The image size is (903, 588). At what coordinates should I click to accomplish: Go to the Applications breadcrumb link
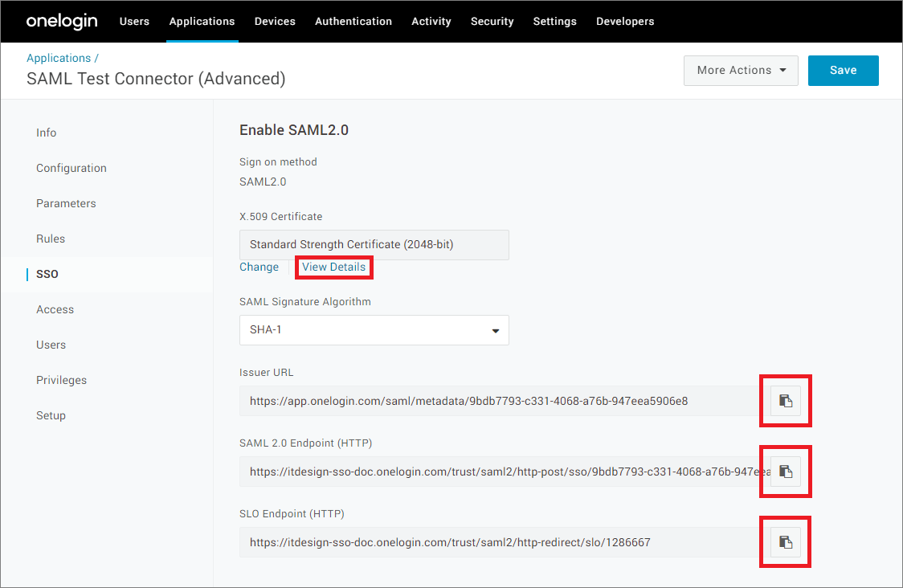[59, 59]
